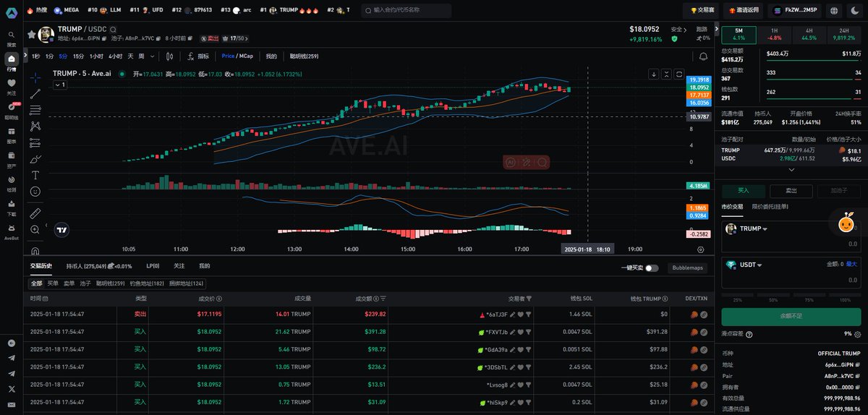
Task: Select the price range forecasting tool
Action: click(x=35, y=142)
